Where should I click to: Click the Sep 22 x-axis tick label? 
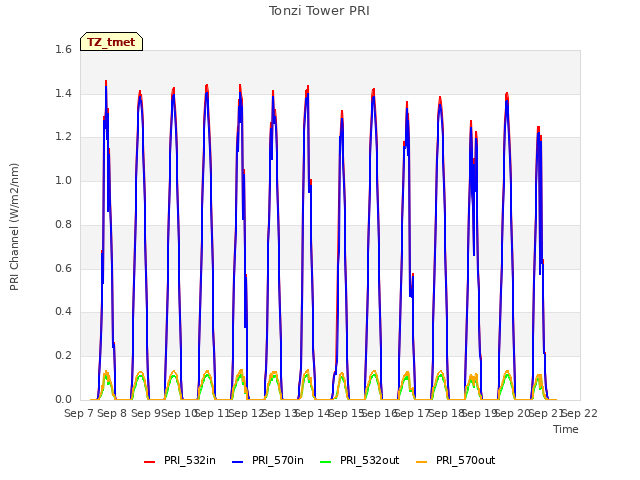click(580, 413)
